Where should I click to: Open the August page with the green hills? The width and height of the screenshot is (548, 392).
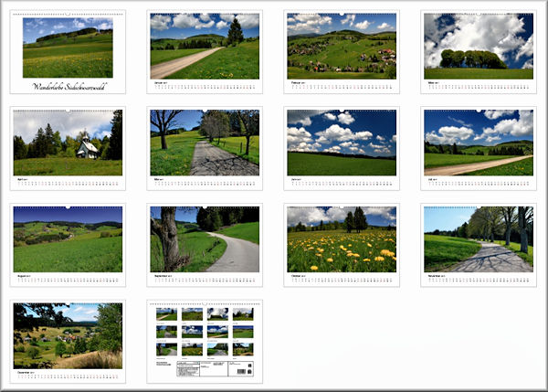[68, 238]
